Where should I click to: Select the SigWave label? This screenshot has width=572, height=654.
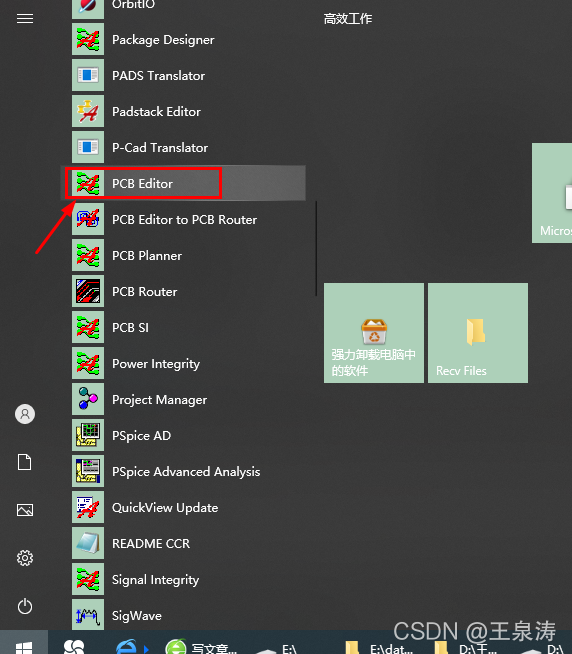137,616
